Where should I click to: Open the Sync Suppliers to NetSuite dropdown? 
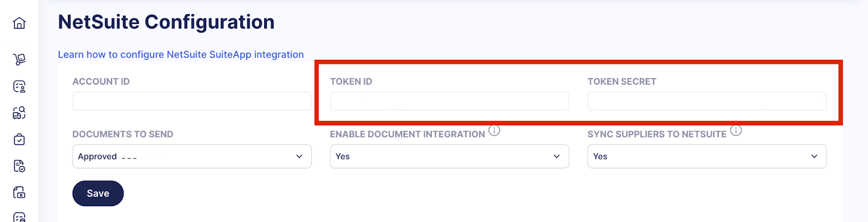coord(706,156)
